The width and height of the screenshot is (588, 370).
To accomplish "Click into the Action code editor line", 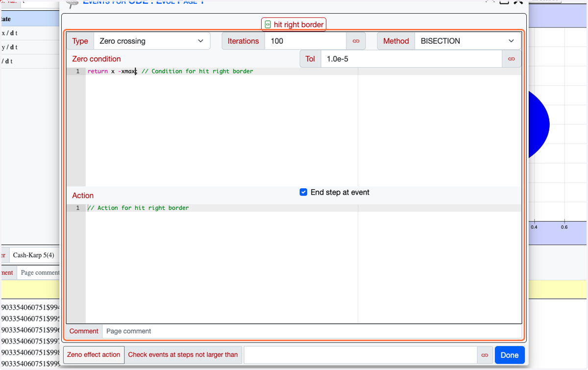I will [x=303, y=208].
